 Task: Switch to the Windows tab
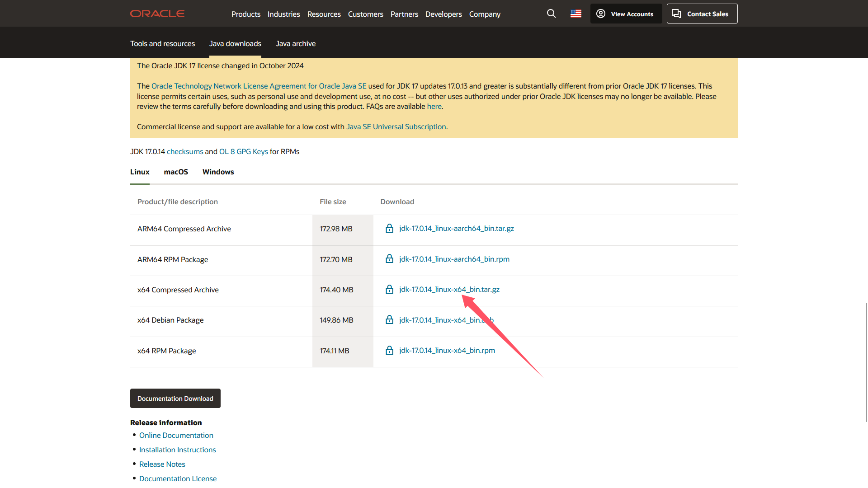coord(218,172)
